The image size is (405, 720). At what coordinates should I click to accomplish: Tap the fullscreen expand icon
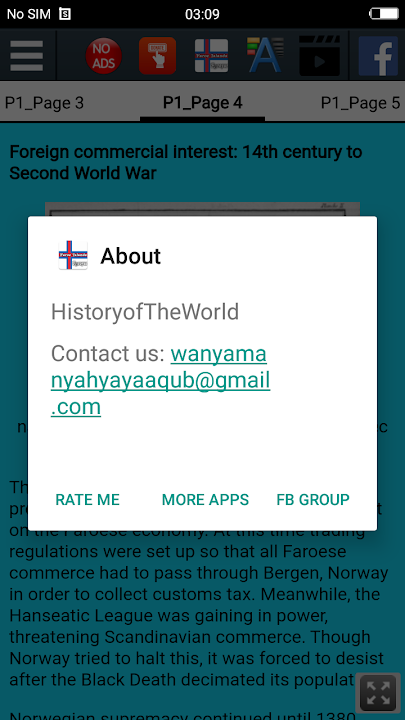378,692
